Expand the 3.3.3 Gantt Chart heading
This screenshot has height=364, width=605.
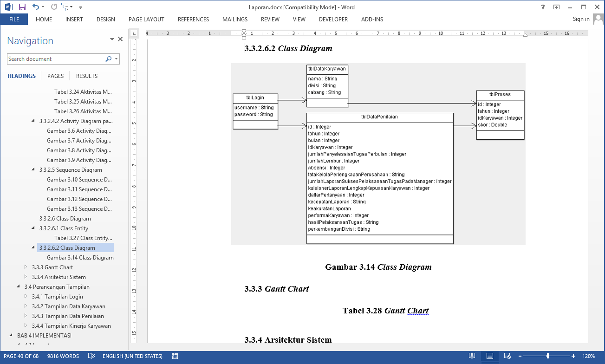pyautogui.click(x=26, y=267)
